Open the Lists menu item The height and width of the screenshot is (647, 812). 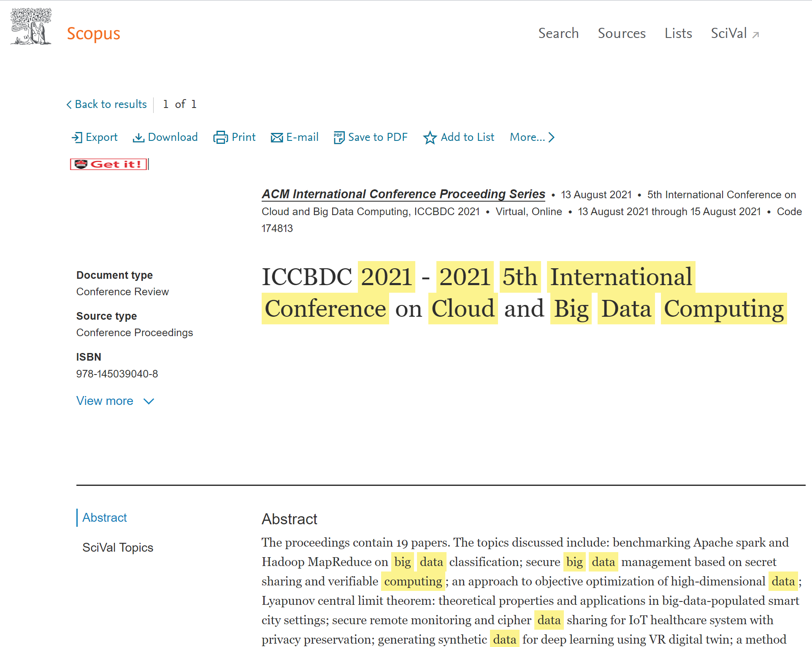tap(678, 33)
